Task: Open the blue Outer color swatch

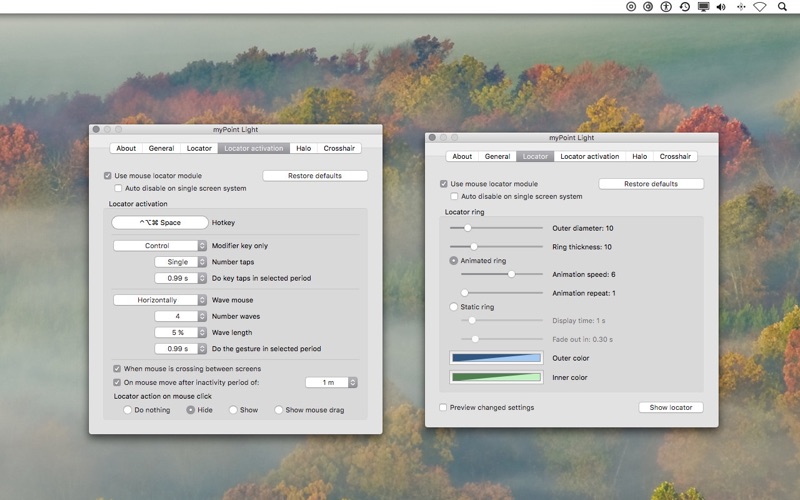Action: click(496, 358)
